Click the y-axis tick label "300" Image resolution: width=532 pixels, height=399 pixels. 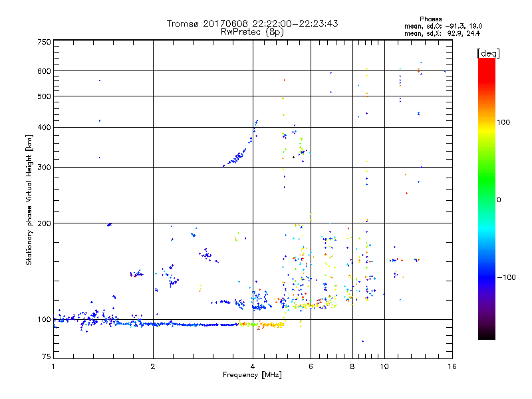pyautogui.click(x=45, y=168)
